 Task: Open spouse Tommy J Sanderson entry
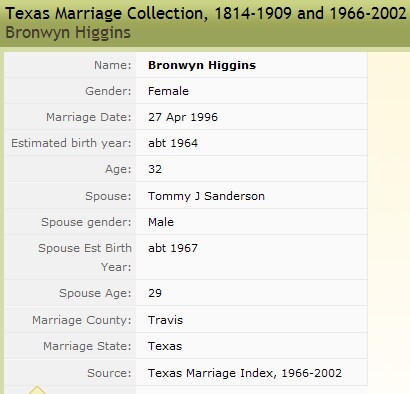(x=206, y=196)
